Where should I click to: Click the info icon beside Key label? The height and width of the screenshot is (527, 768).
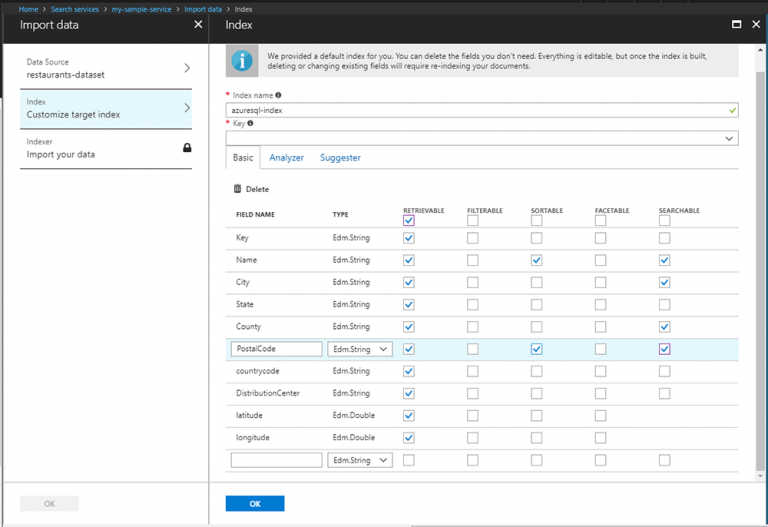coord(250,124)
